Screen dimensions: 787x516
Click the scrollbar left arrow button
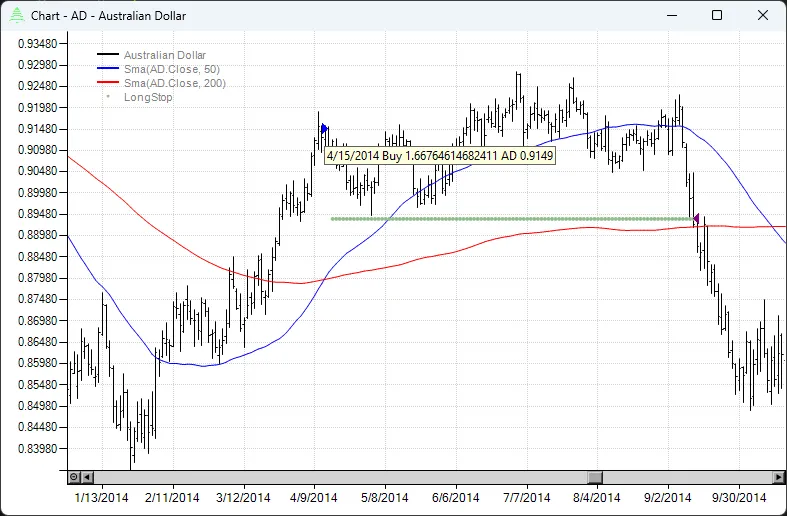click(87, 477)
